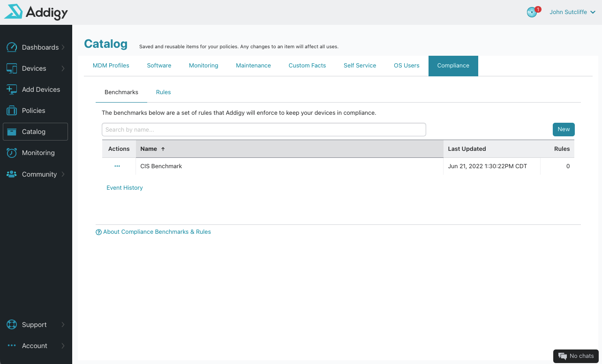This screenshot has width=602, height=364.
Task: Click the Support lifebuoy icon
Action: tap(12, 325)
